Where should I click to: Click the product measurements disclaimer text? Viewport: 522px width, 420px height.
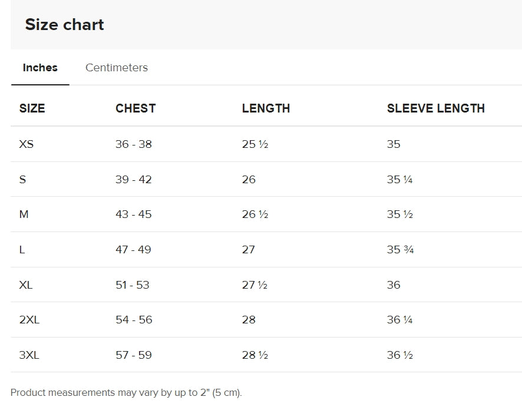(126, 392)
